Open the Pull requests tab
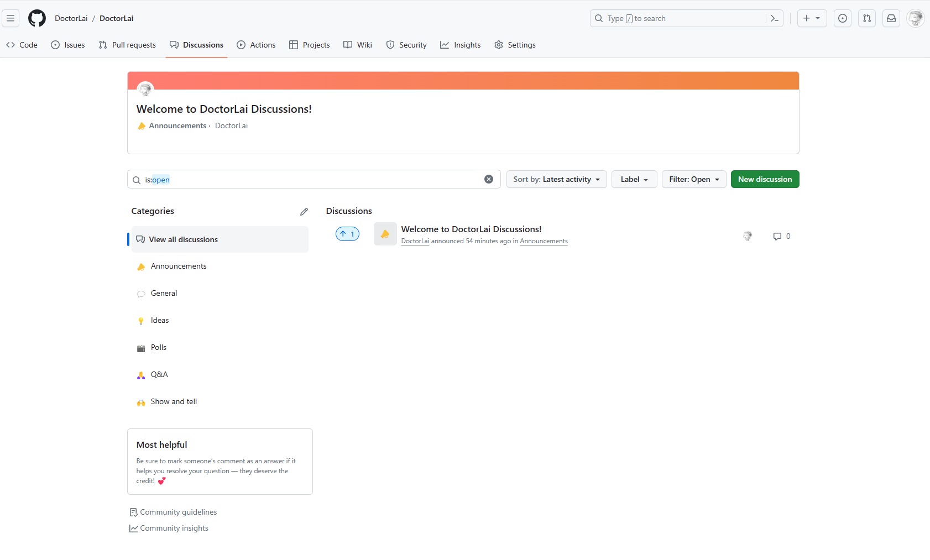 [127, 45]
